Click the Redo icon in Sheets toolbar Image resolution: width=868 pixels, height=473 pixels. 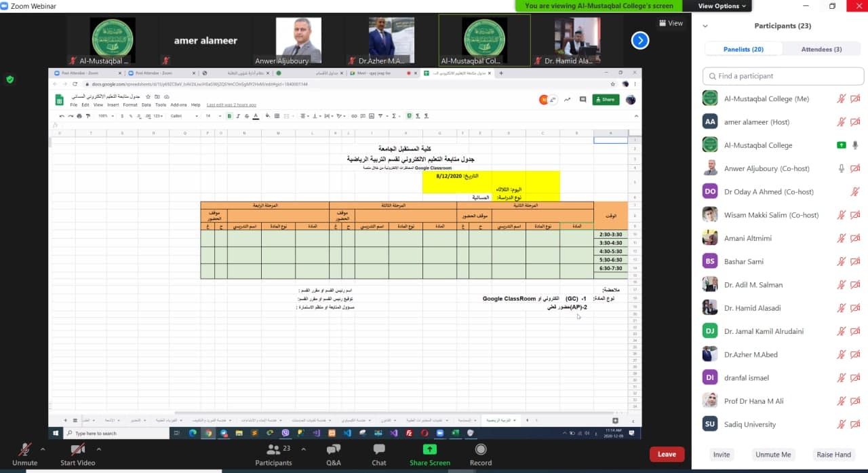(71, 116)
